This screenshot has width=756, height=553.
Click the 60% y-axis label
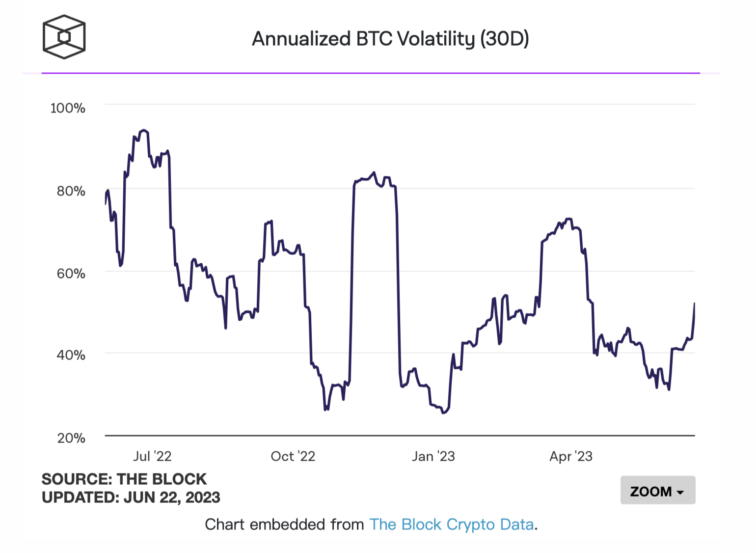71,274
